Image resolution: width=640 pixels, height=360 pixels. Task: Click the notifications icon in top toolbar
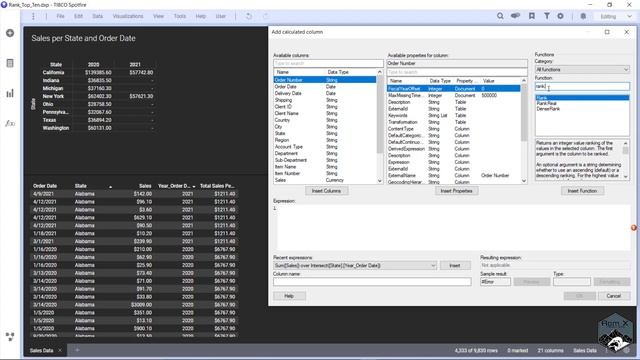pos(583,16)
